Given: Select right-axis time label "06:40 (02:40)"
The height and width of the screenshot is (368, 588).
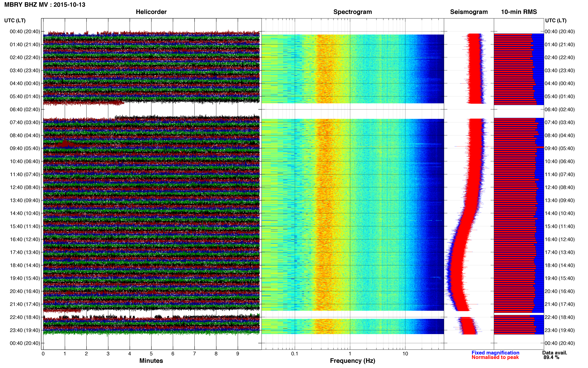Looking at the screenshot, I should pyautogui.click(x=560, y=110).
